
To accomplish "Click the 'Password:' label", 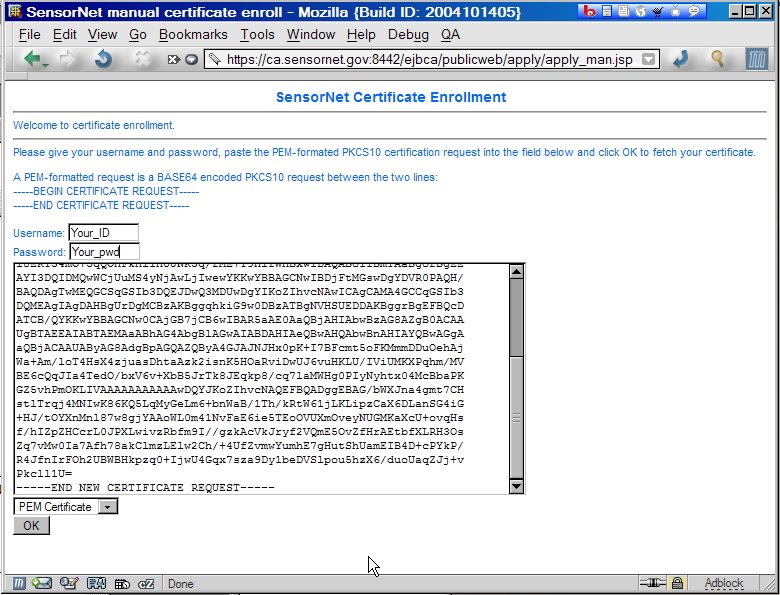I will pyautogui.click(x=39, y=252).
